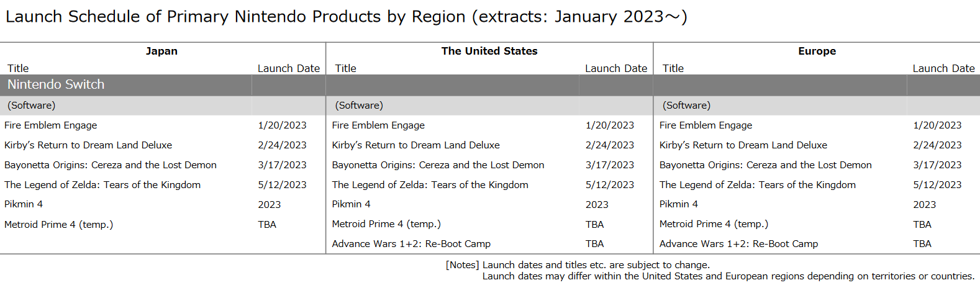Screen dimensions: 980x293
Task: Click the 5/12/2023 date in Japan column
Action: point(283,185)
